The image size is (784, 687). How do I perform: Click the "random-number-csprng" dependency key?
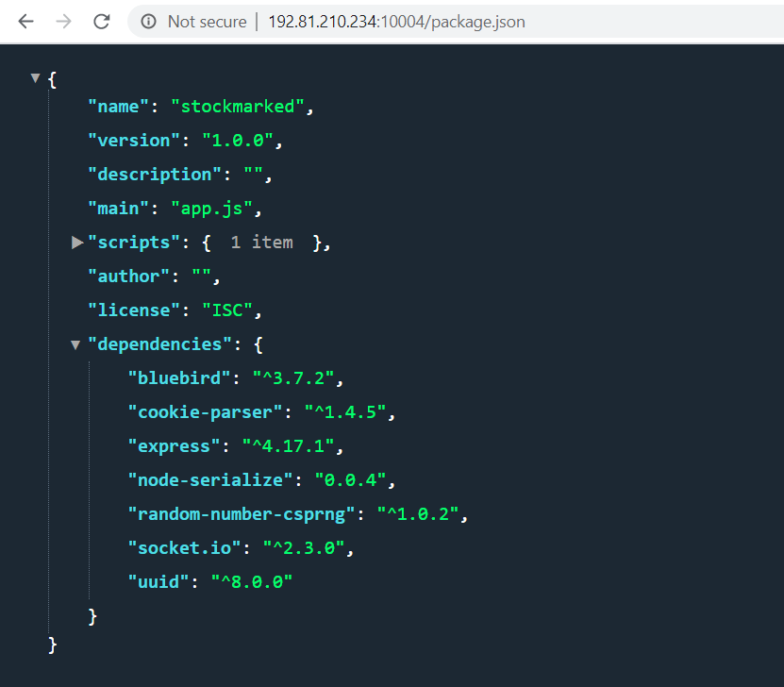(242, 514)
